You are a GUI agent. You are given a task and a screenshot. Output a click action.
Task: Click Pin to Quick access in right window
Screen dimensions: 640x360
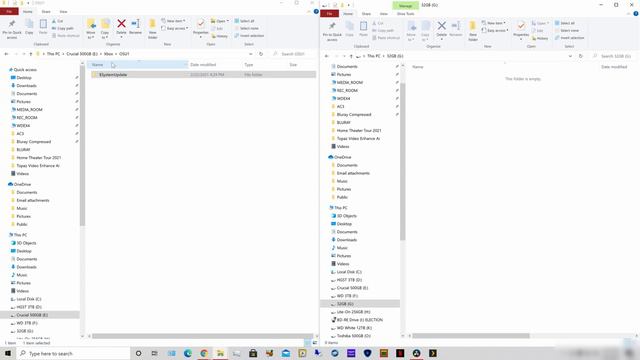(x=332, y=31)
